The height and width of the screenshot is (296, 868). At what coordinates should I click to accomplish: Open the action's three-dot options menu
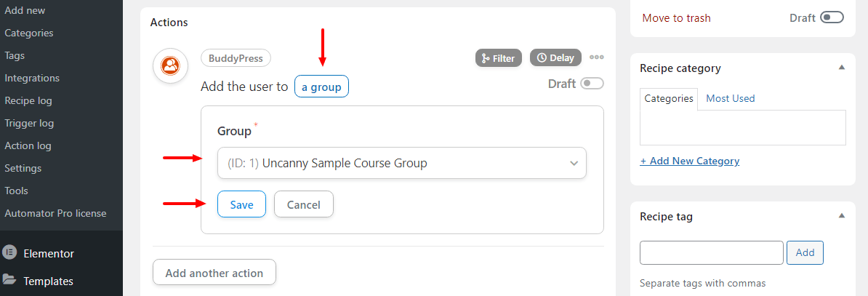click(596, 57)
